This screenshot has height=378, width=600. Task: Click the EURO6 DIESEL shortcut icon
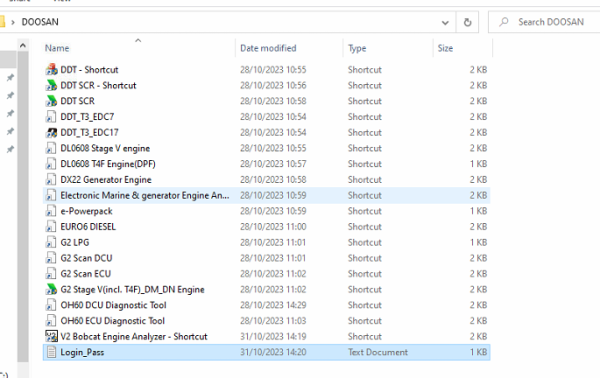[51, 226]
